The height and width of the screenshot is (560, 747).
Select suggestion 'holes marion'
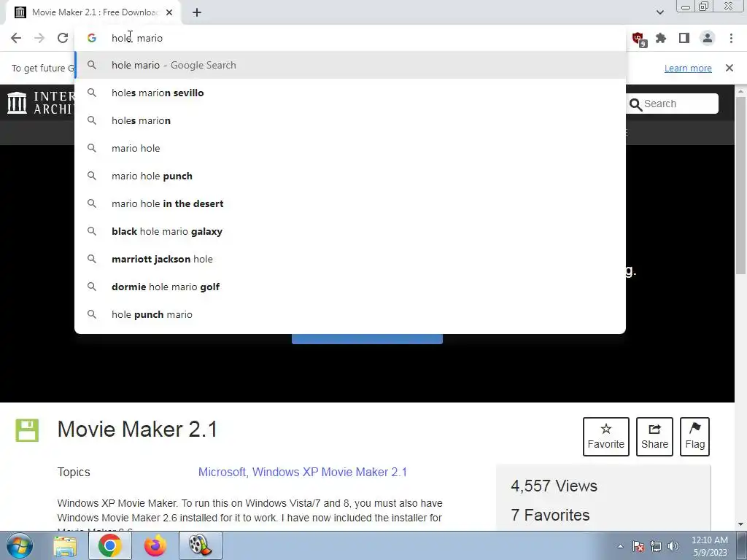[x=350, y=120]
